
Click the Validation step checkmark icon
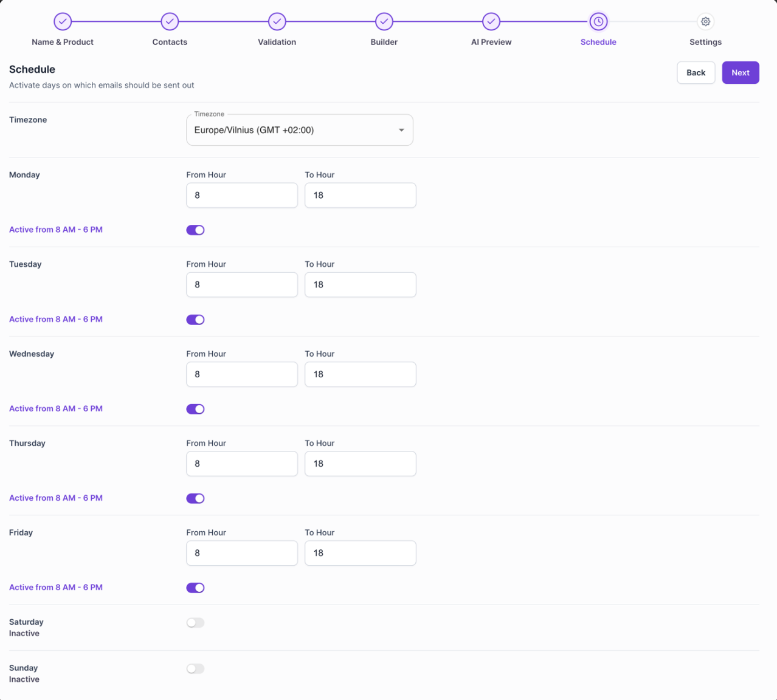tap(277, 21)
